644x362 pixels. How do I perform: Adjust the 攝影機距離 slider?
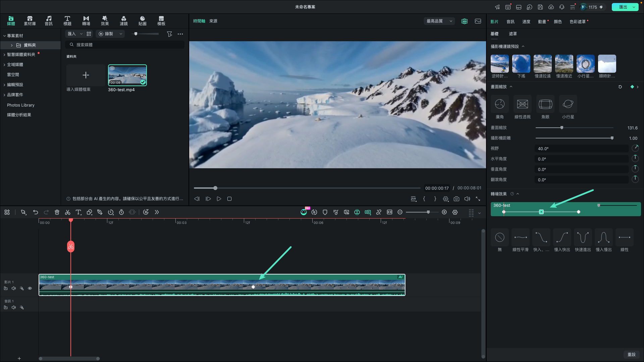612,138
